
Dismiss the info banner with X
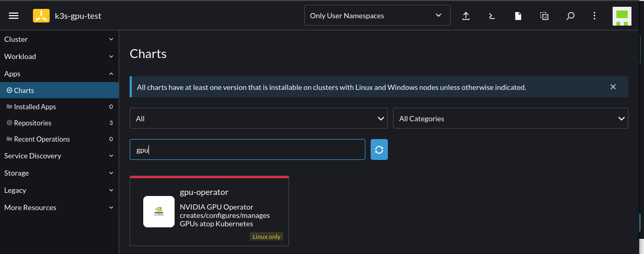[613, 87]
